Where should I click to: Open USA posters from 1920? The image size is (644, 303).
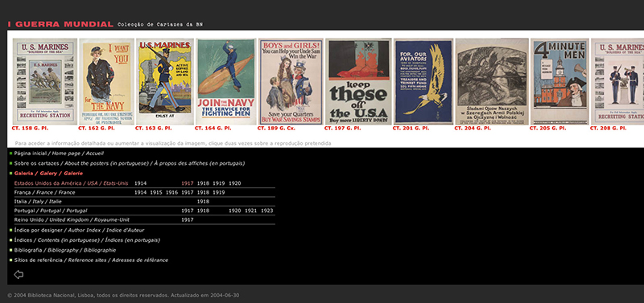point(235,183)
